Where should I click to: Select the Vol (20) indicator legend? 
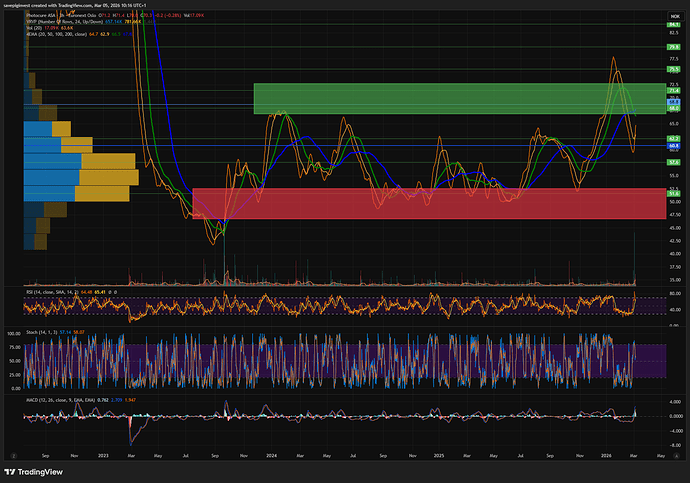click(x=32, y=30)
